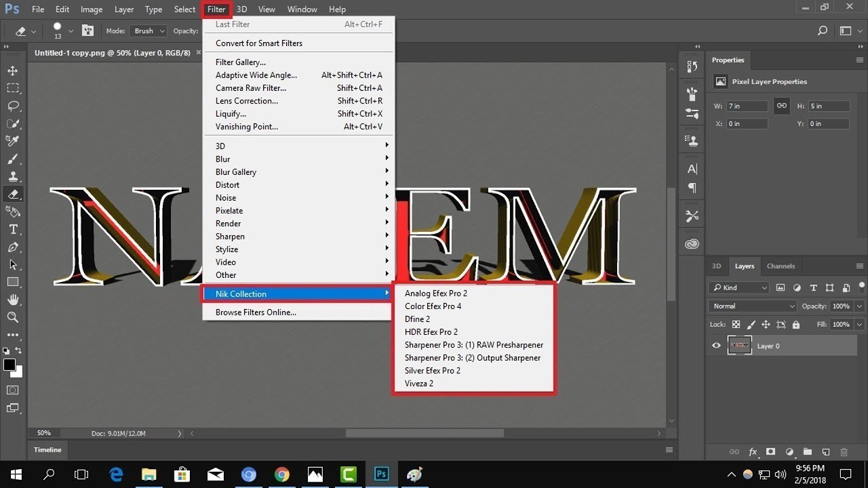This screenshot has height=488, width=868.
Task: Toggle link between width and height
Action: 782,106
